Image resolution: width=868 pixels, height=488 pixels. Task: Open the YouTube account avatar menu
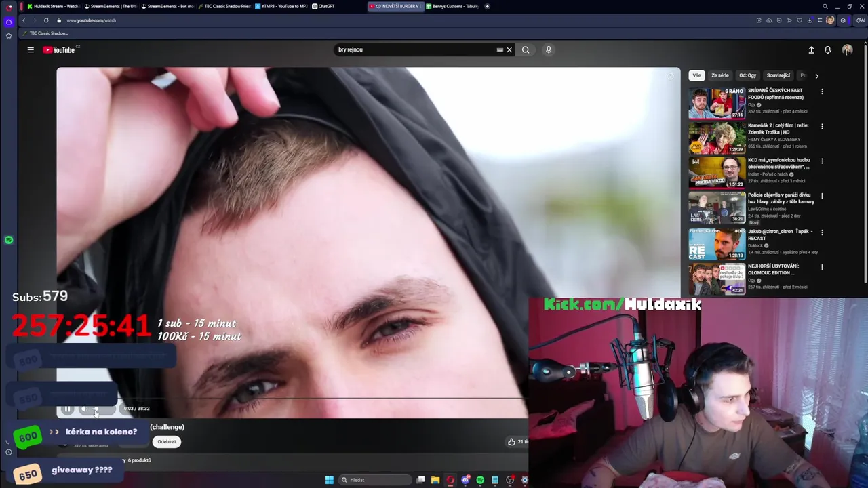click(x=847, y=49)
